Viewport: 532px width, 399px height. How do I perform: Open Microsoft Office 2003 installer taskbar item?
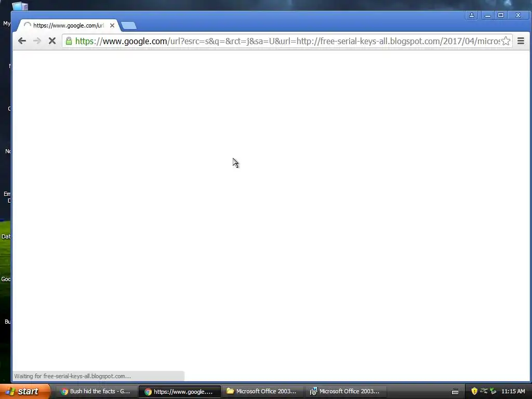coord(345,391)
